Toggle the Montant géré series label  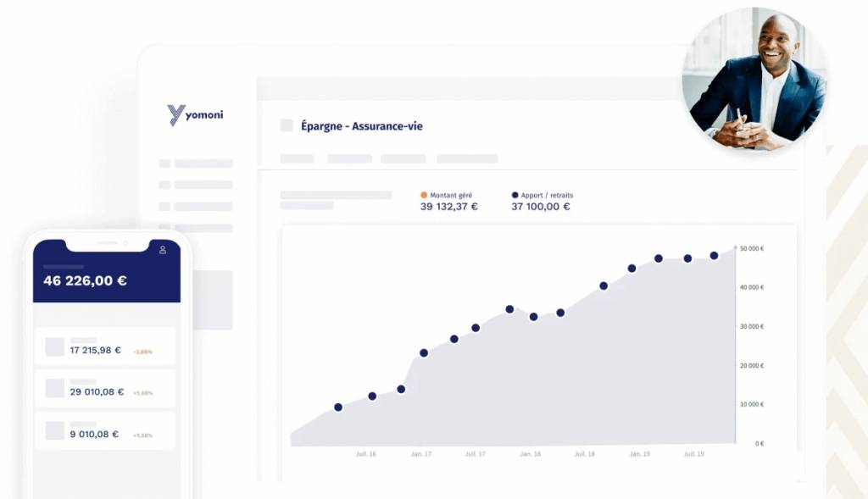tap(451, 195)
